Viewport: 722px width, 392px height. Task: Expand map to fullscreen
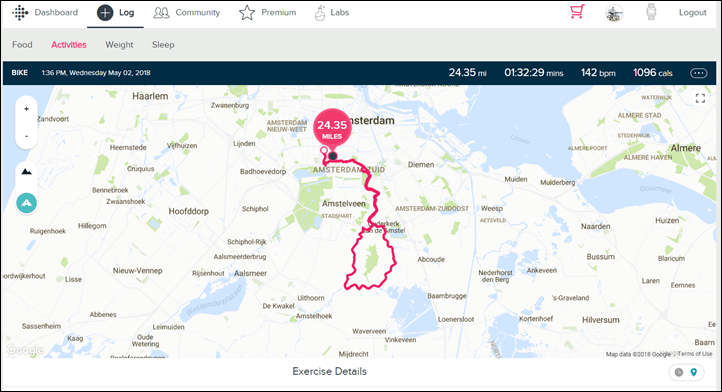[x=700, y=98]
